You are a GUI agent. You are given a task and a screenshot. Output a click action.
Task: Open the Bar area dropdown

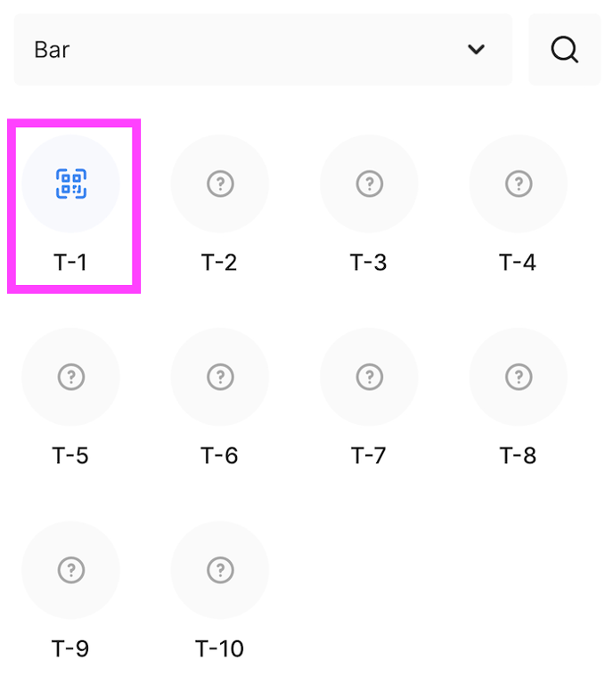(263, 50)
